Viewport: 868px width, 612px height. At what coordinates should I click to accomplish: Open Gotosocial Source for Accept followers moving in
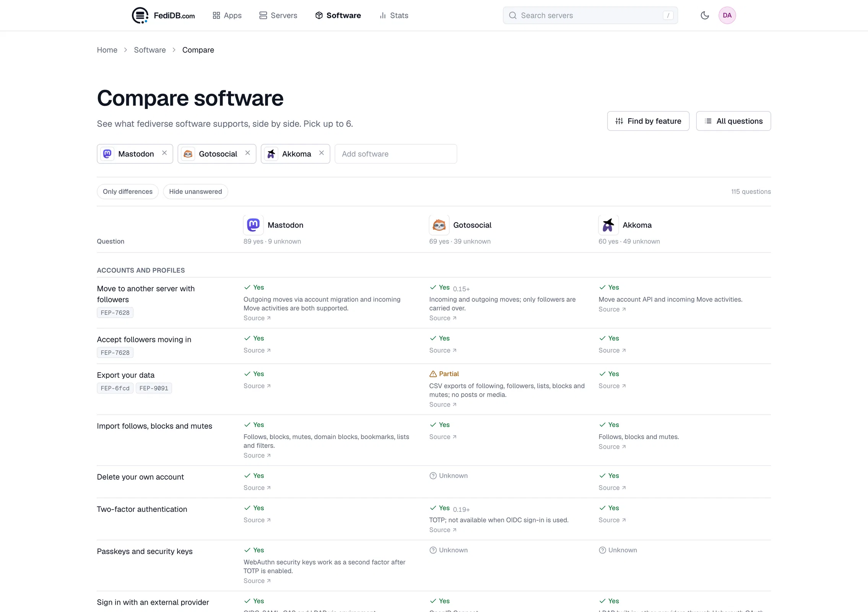pyautogui.click(x=443, y=350)
